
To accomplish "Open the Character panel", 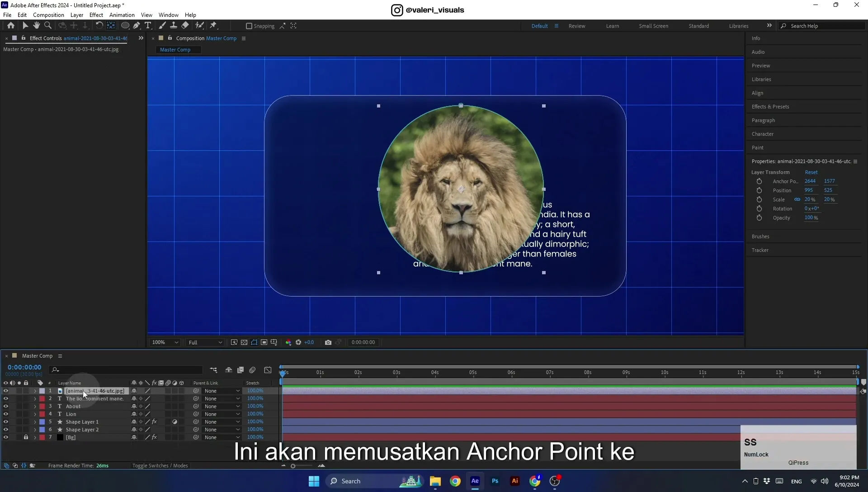I will pos(763,134).
